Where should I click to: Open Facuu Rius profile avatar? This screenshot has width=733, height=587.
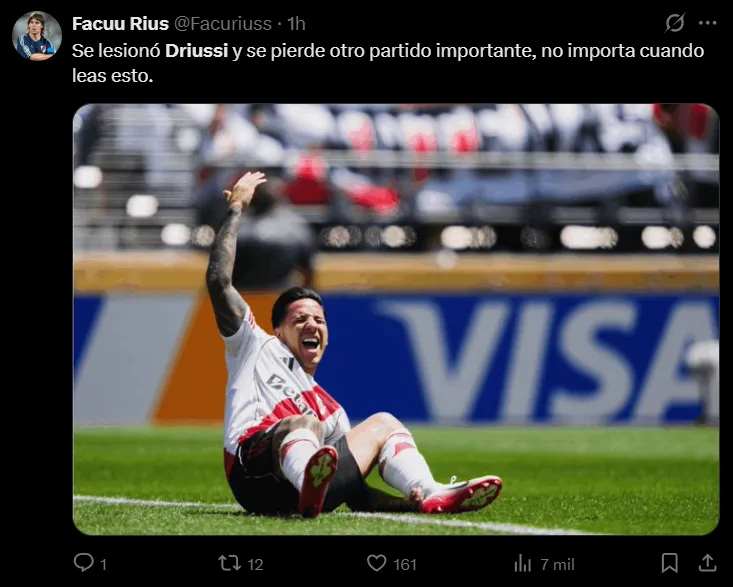[x=36, y=36]
